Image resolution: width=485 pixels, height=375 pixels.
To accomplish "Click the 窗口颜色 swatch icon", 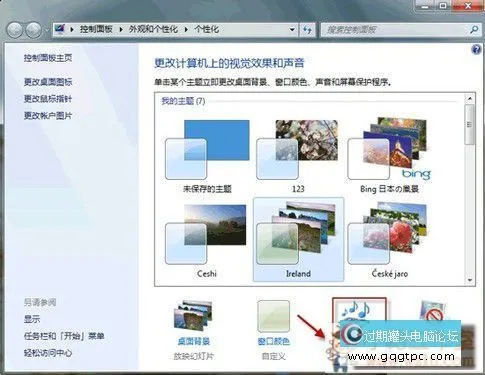I will 273,316.
